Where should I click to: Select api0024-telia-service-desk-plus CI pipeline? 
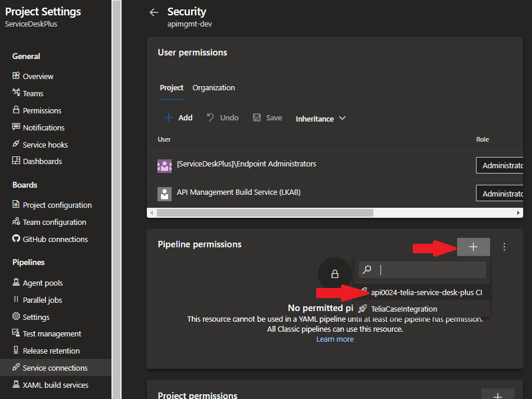click(427, 292)
